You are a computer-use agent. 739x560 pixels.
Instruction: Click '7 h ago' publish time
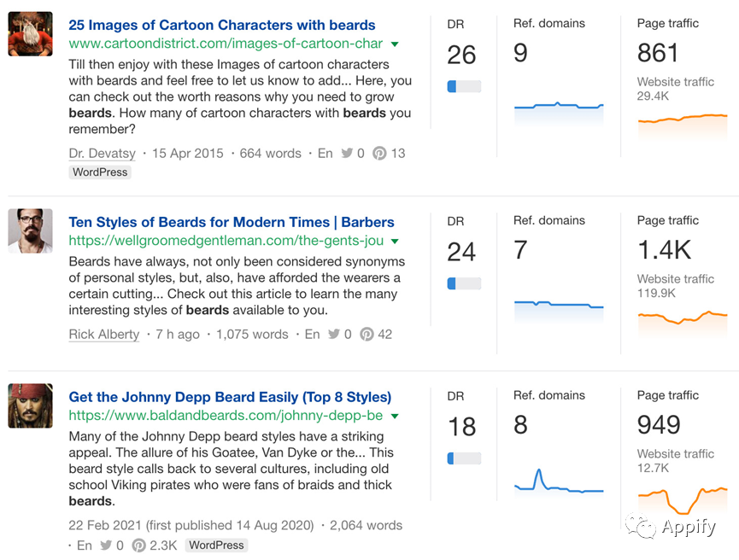tap(178, 335)
